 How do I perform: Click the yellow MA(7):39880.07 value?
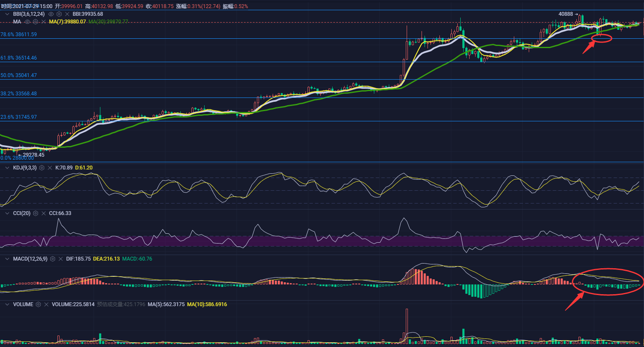click(67, 21)
